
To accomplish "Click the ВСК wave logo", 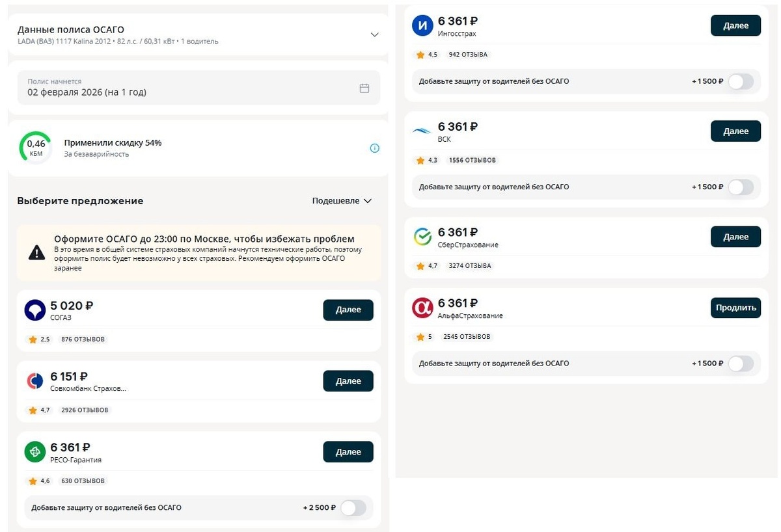I will pyautogui.click(x=423, y=131).
